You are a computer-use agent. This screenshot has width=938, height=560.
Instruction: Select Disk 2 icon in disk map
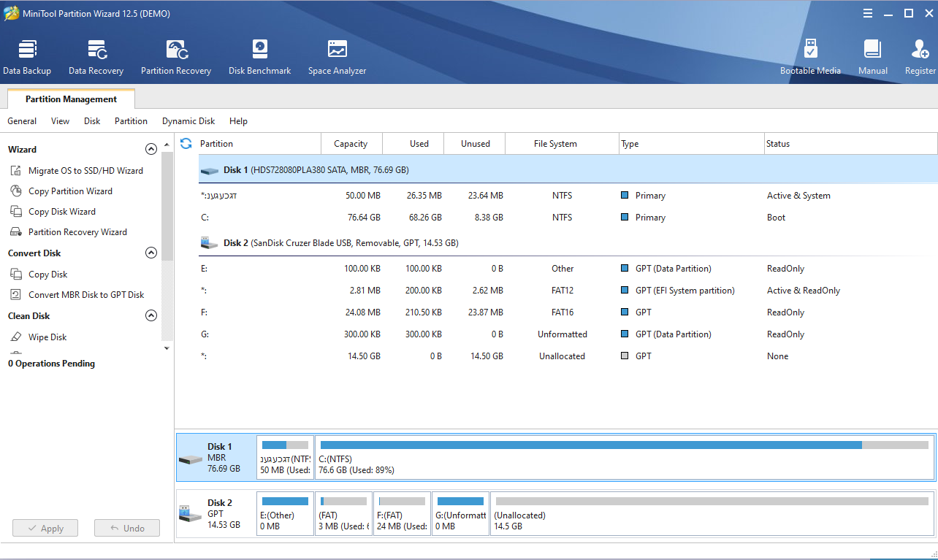click(x=191, y=514)
